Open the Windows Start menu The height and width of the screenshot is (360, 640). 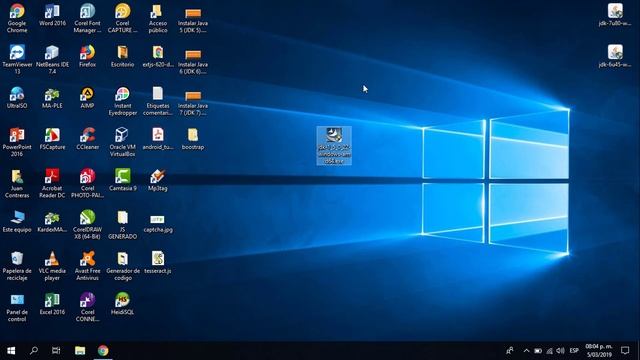tap(11, 351)
